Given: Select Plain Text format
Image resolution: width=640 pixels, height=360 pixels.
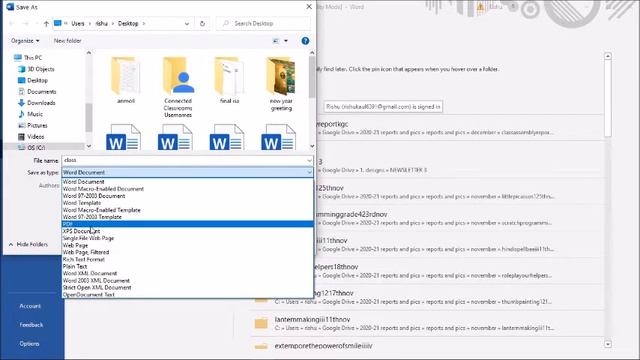Looking at the screenshot, I should point(75,266).
